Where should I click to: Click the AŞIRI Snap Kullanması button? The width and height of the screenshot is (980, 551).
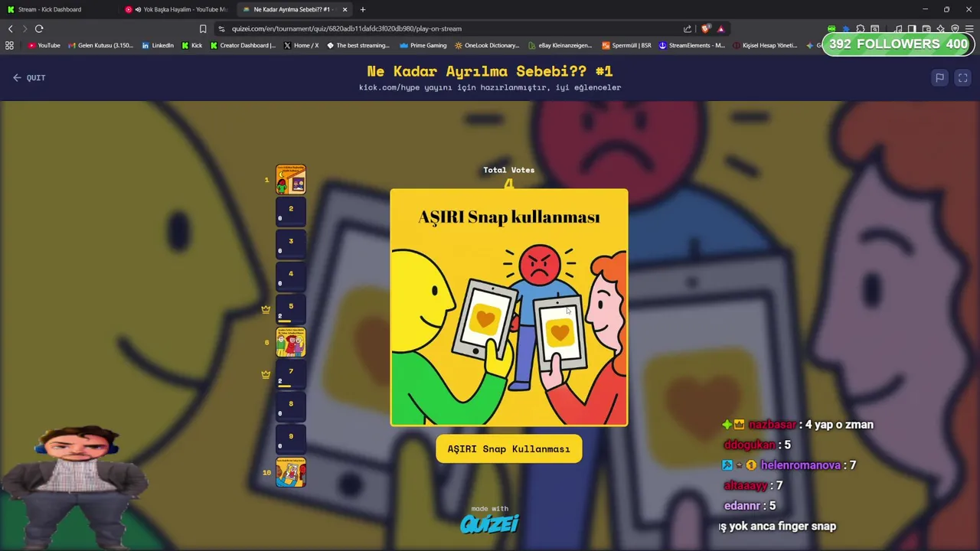pyautogui.click(x=509, y=449)
